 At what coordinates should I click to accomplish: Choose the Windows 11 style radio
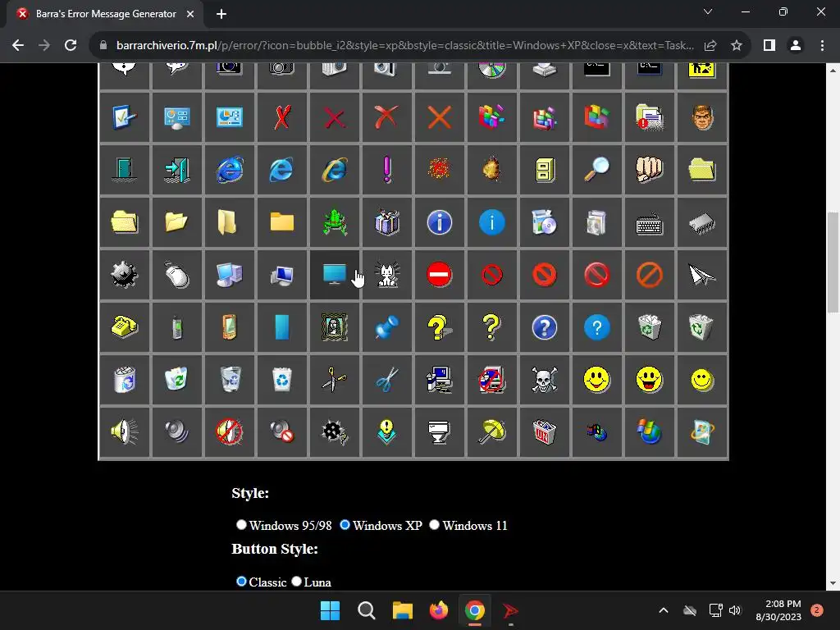point(435,525)
